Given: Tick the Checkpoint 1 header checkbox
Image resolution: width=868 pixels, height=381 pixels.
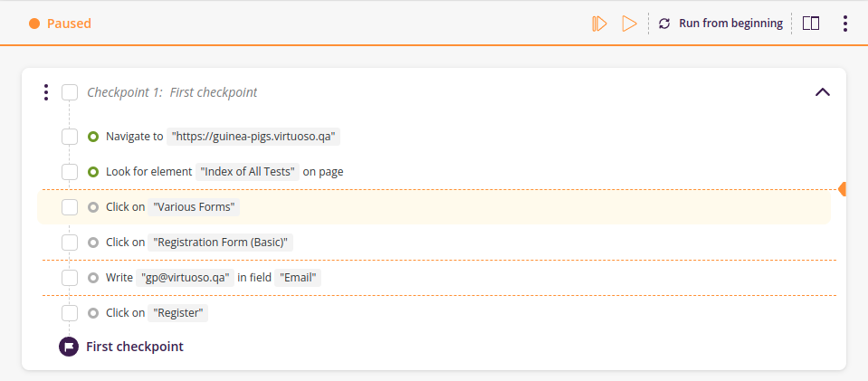Looking at the screenshot, I should [70, 92].
